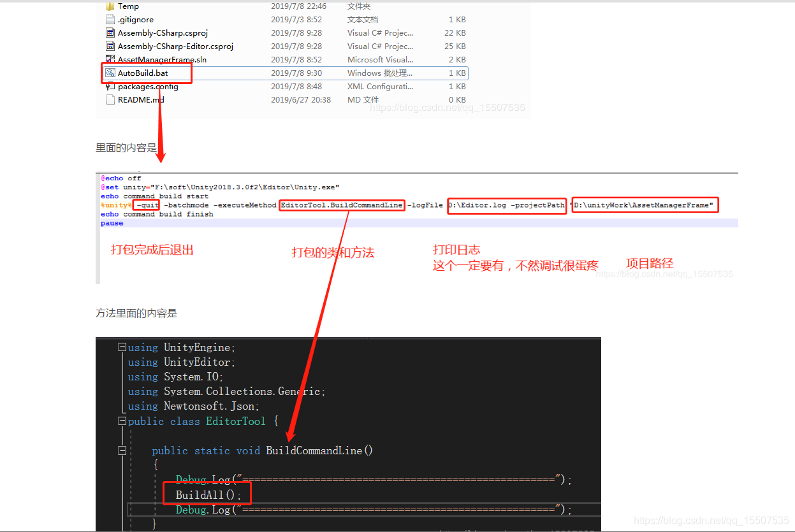The height and width of the screenshot is (532, 795).
Task: Collapse the using directives block in code
Action: click(122, 348)
